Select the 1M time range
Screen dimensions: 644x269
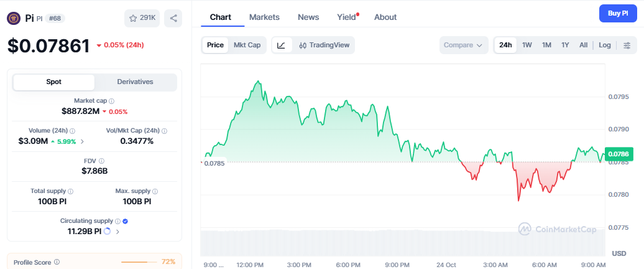pos(546,45)
